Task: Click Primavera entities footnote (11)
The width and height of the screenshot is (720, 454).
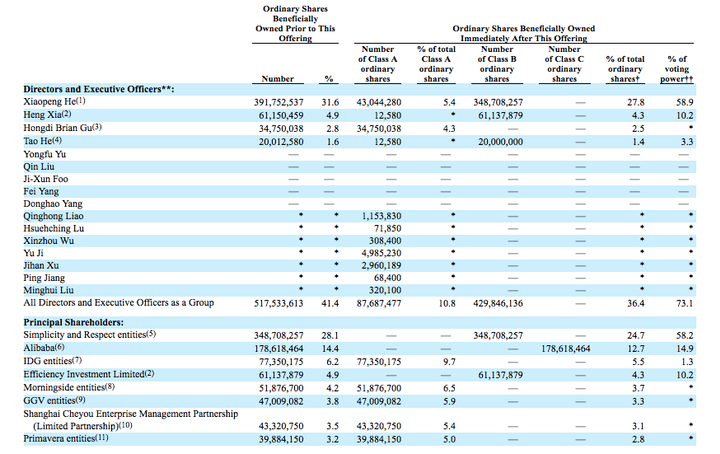Action: tap(101, 437)
